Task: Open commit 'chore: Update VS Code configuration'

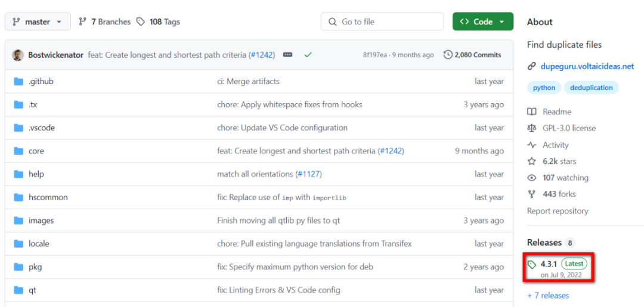Action: [282, 128]
